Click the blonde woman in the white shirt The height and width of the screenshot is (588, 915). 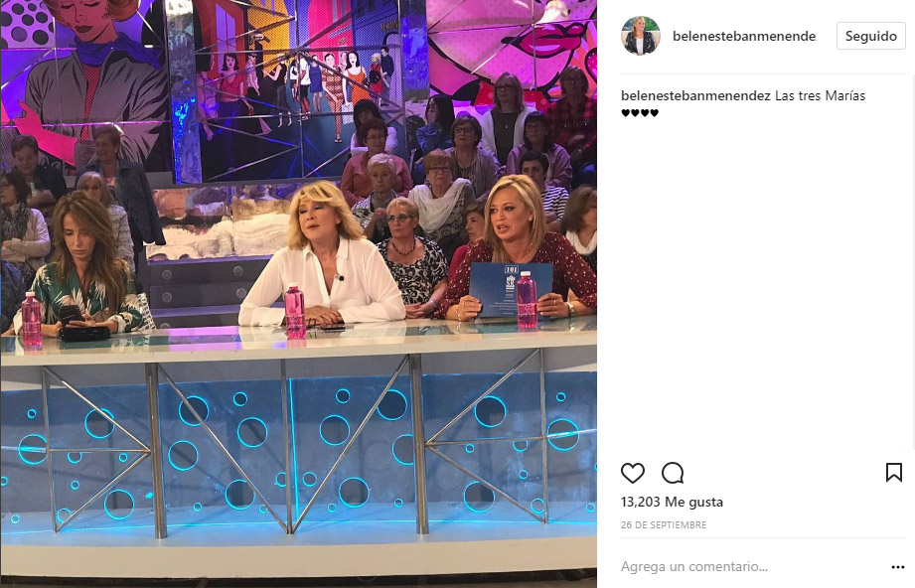click(323, 255)
